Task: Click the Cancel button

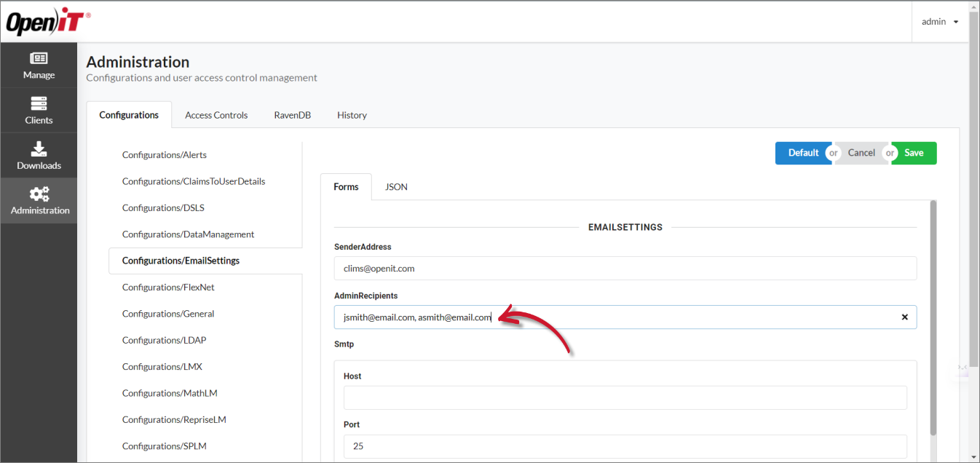Action: coord(861,153)
